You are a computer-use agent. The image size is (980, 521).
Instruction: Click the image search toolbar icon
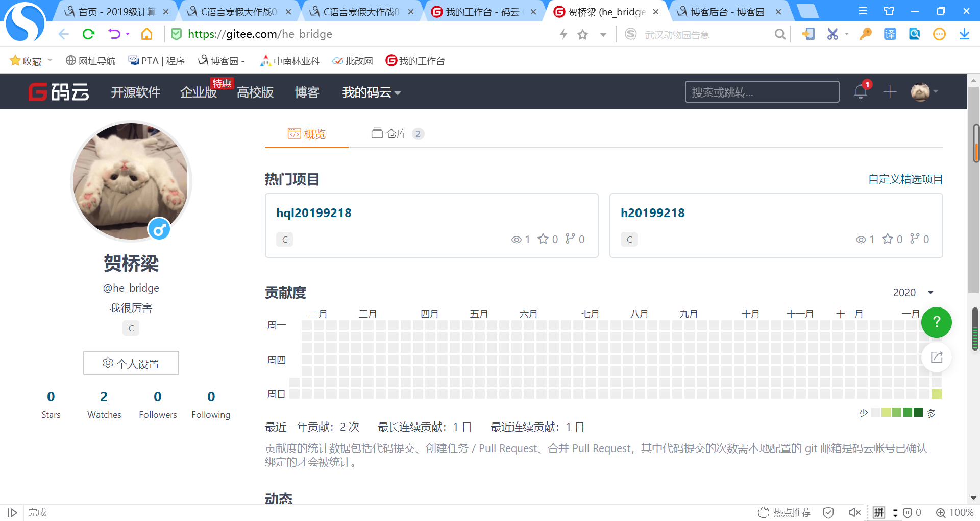click(x=915, y=34)
